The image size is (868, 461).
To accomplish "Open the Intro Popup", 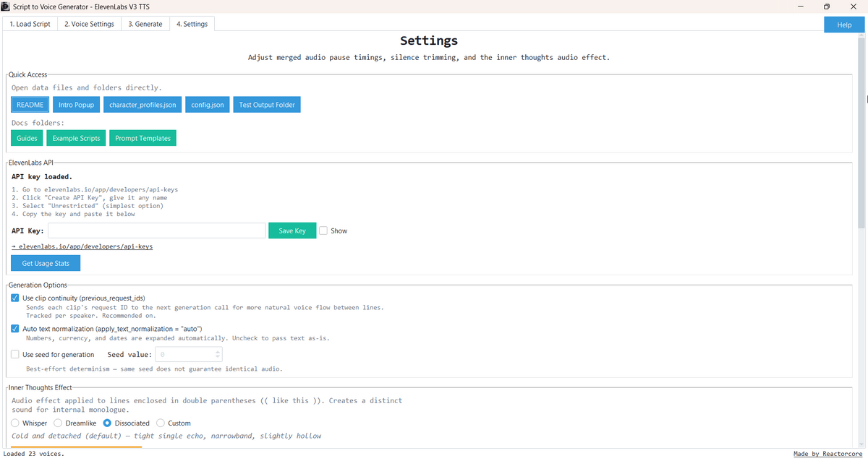I will [76, 105].
